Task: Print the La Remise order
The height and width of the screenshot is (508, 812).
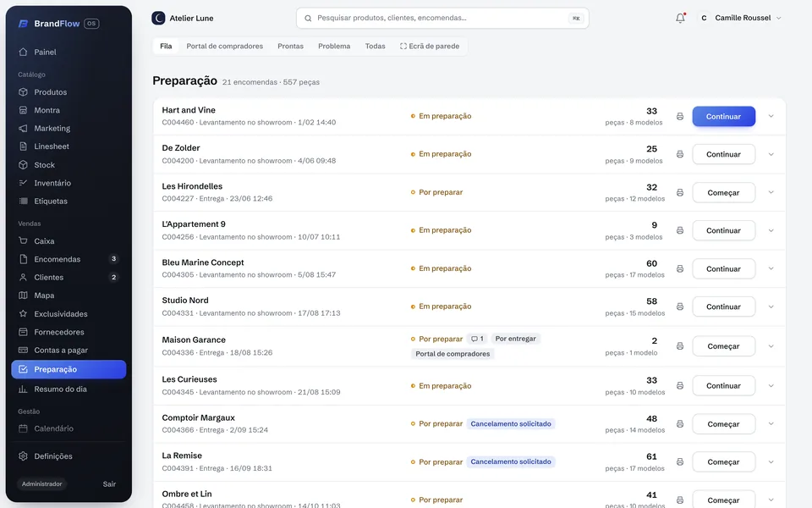Action: (680, 462)
